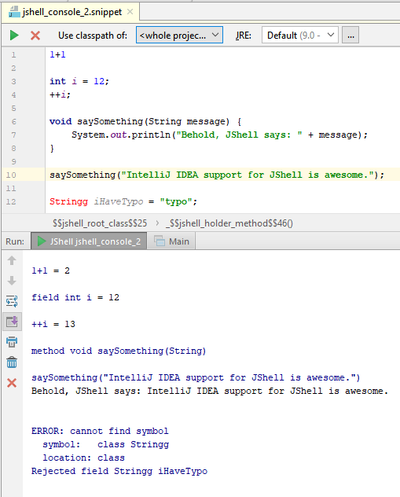The image size is (400, 497).
Task: Open the Use classpath of dropdown
Action: coord(179,35)
